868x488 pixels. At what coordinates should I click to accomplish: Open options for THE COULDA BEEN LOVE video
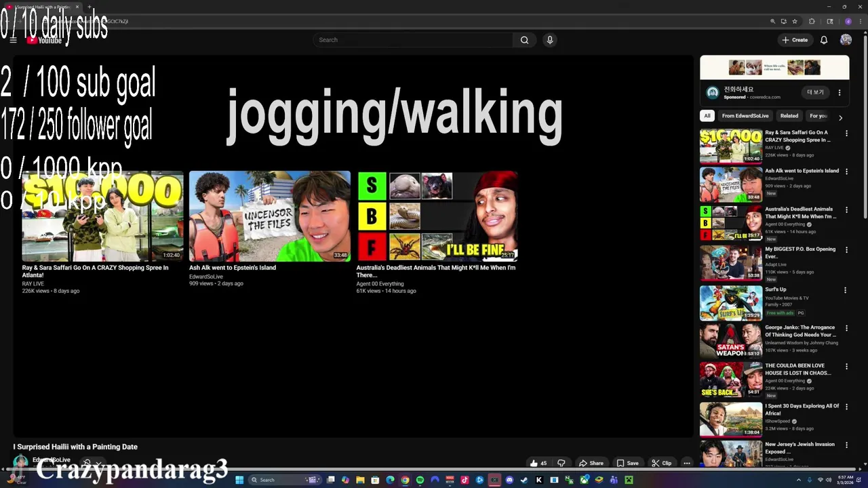pyautogui.click(x=846, y=367)
